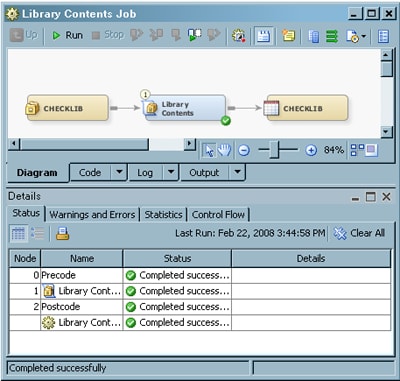Select the gear-icon Library Cont... job row
This screenshot has width=400, height=381.
click(x=200, y=322)
